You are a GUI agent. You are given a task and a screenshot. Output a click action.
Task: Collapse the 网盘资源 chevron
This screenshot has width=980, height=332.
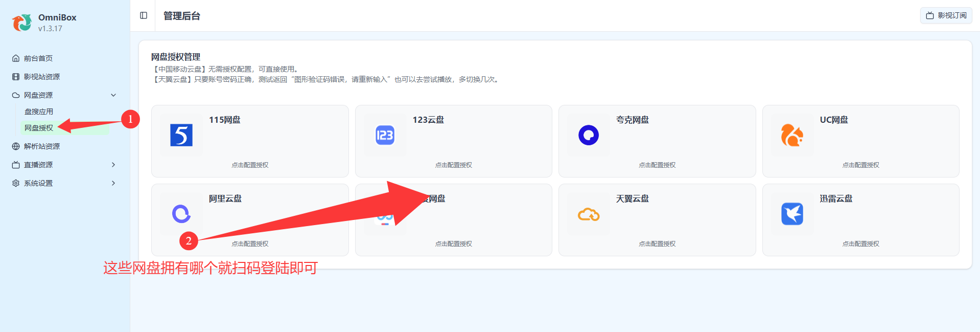click(113, 95)
